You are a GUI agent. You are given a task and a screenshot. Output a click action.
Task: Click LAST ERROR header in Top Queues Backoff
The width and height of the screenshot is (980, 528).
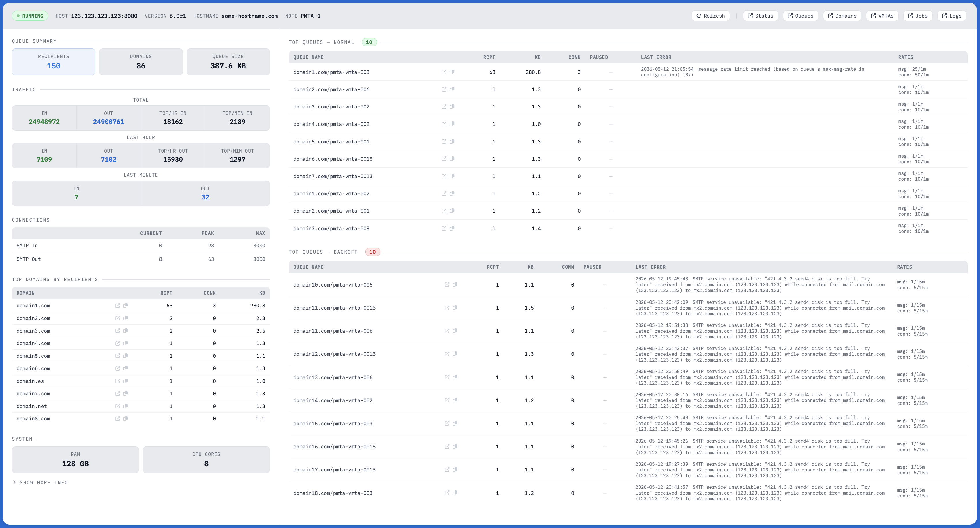point(650,267)
